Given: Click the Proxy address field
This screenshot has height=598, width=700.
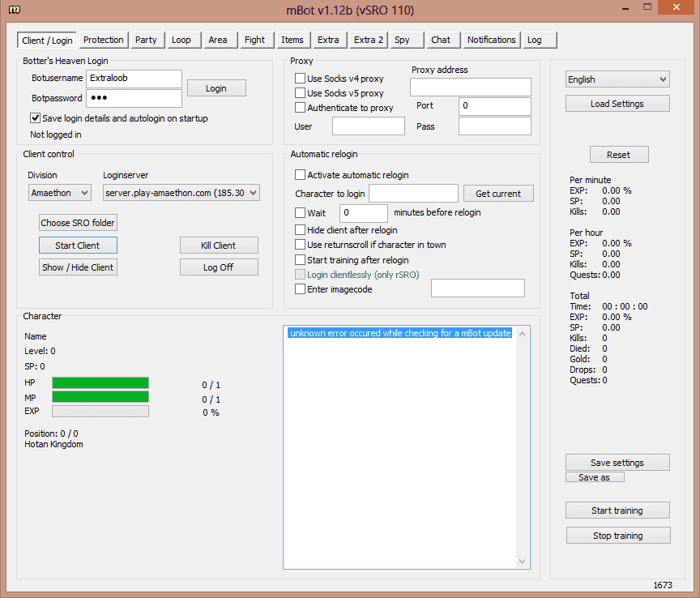Looking at the screenshot, I should pyautogui.click(x=471, y=87).
